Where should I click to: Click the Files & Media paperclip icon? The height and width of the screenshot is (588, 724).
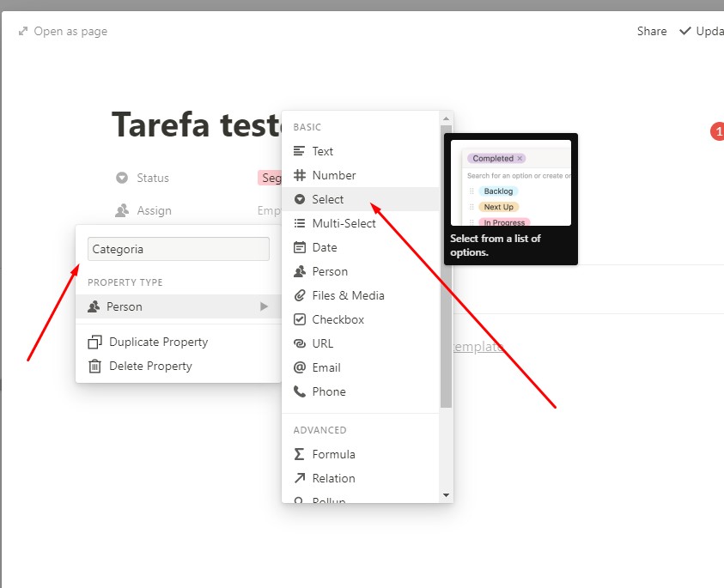click(299, 295)
